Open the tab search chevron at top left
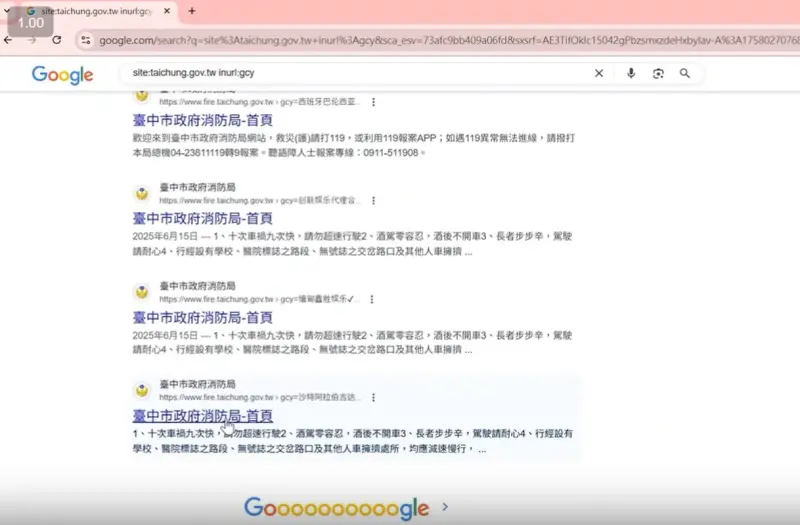 [7, 11]
